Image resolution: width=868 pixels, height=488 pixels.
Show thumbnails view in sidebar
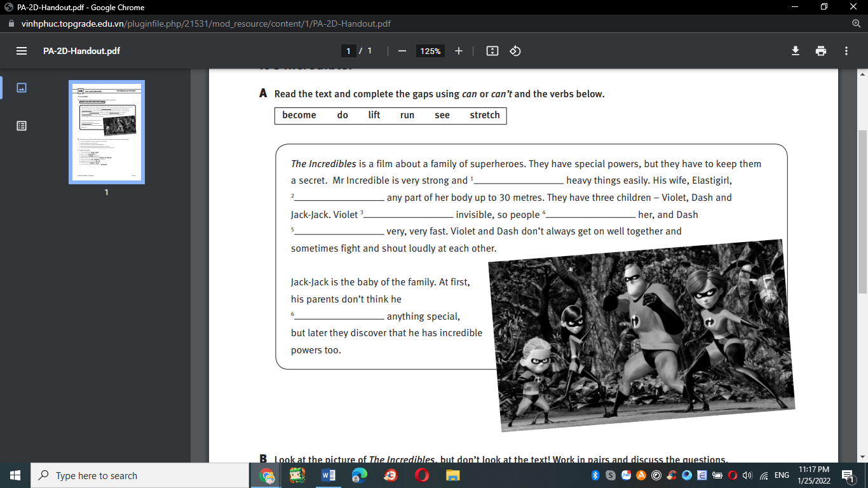[22, 88]
